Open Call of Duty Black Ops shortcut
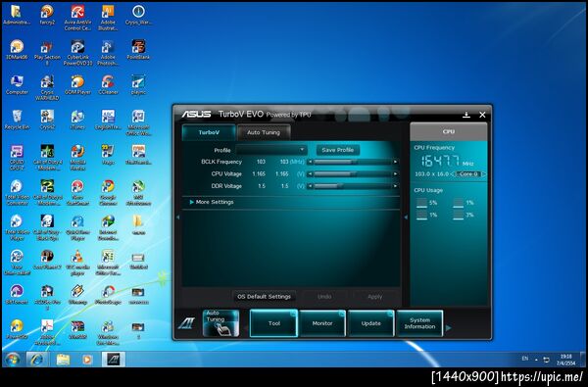Image resolution: width=588 pixels, height=387 pixels. (47, 227)
